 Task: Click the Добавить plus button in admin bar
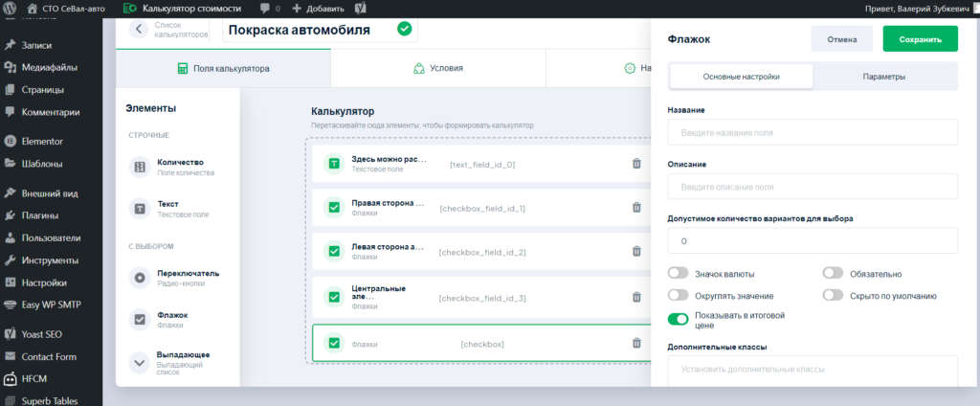(318, 9)
